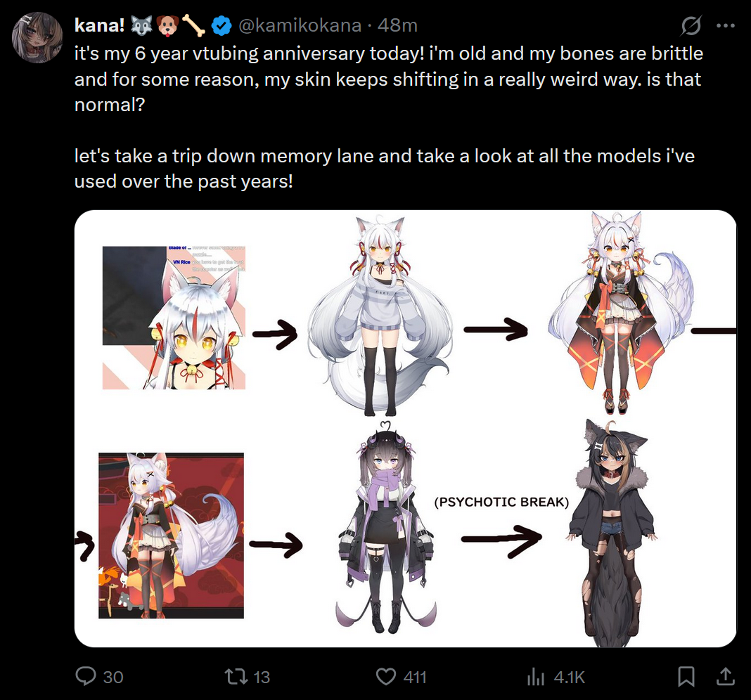Bookmark this post

tap(686, 677)
